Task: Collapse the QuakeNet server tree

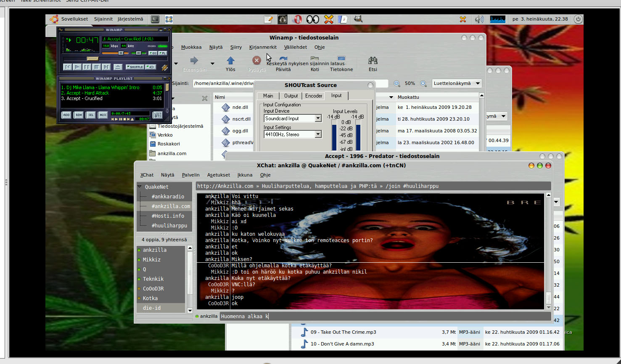Action: click(x=140, y=187)
